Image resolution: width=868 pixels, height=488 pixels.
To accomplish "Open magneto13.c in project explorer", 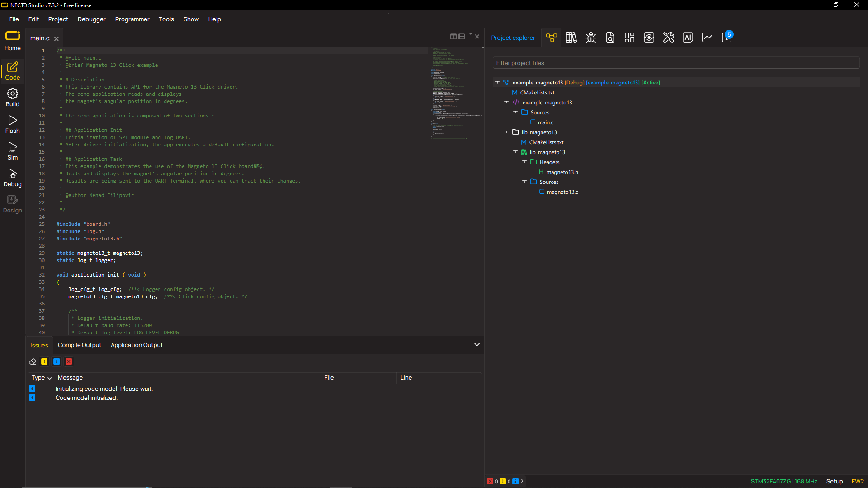I will point(562,192).
